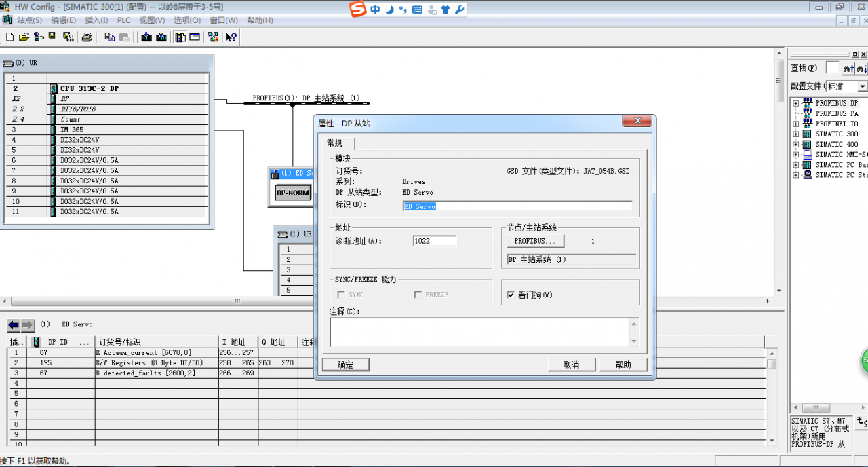
Task: Toggle the 看门狗(W) watchdog checkbox
Action: click(511, 295)
